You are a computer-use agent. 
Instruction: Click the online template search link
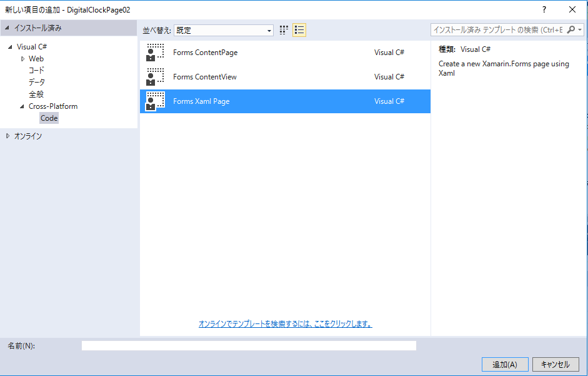pyautogui.click(x=285, y=323)
